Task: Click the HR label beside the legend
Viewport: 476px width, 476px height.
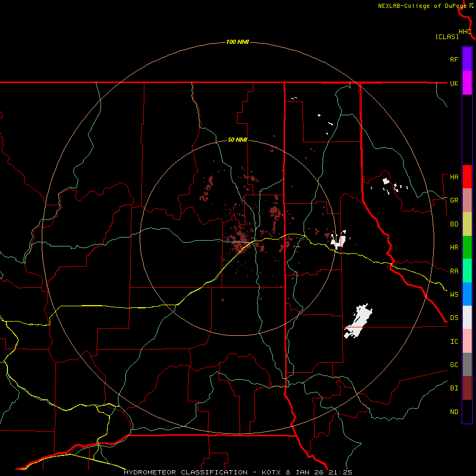Action: (x=454, y=248)
